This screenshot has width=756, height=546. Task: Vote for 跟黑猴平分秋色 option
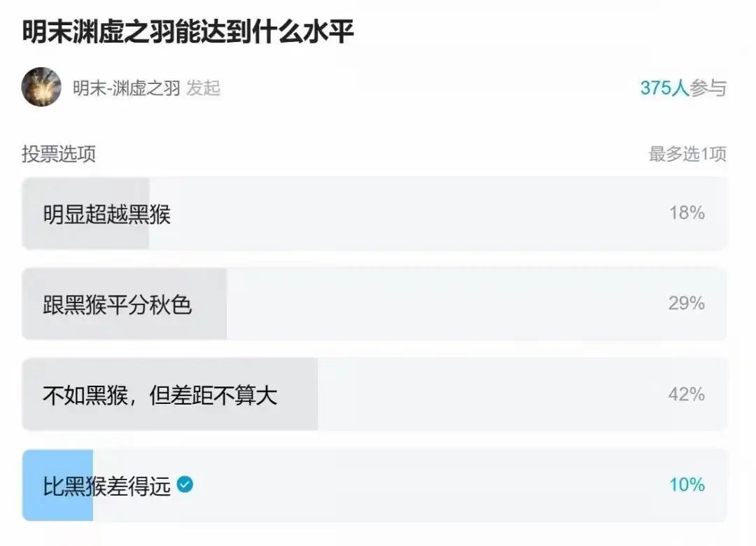pyautogui.click(x=118, y=304)
